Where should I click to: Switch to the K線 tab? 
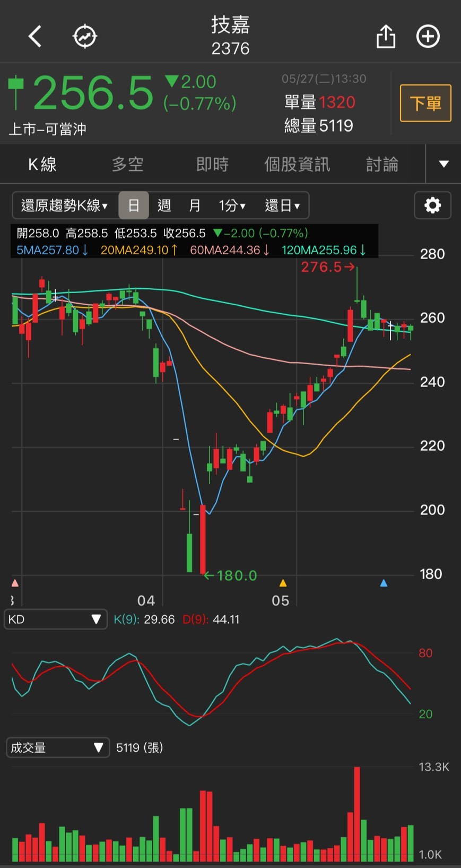[42, 164]
